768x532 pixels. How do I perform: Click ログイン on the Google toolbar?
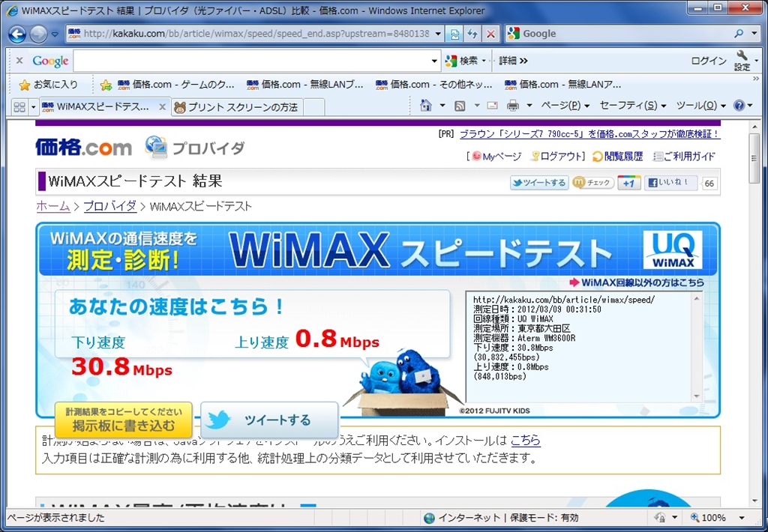(x=708, y=61)
